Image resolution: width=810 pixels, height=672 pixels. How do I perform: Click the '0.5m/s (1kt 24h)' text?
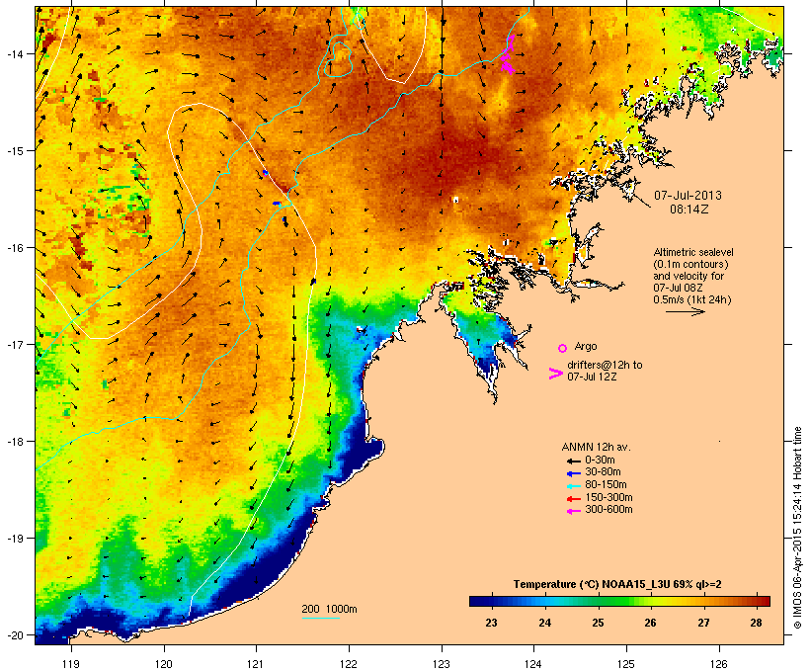[x=692, y=299]
